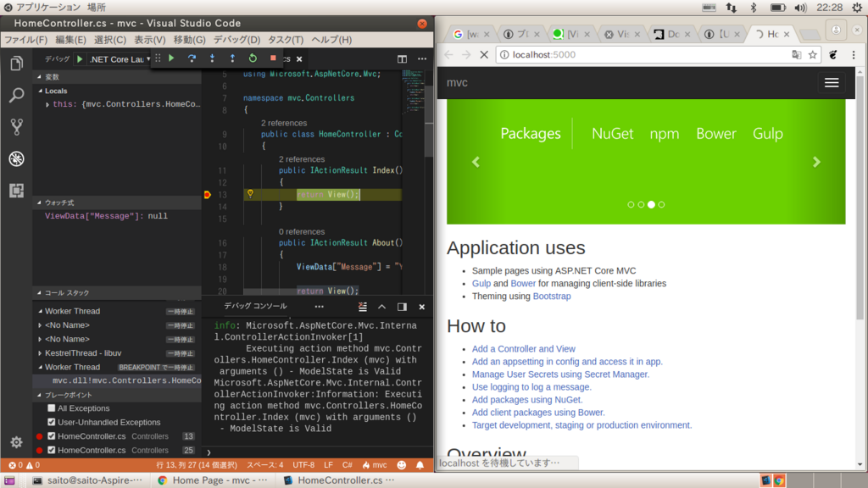The width and height of the screenshot is (868, 488).
Task: Disable HomeController.cs line 25 breakpoint
Action: click(x=52, y=450)
